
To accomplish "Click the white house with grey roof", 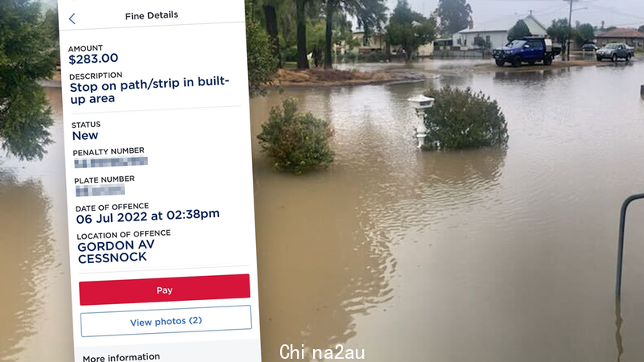I will click(x=497, y=34).
